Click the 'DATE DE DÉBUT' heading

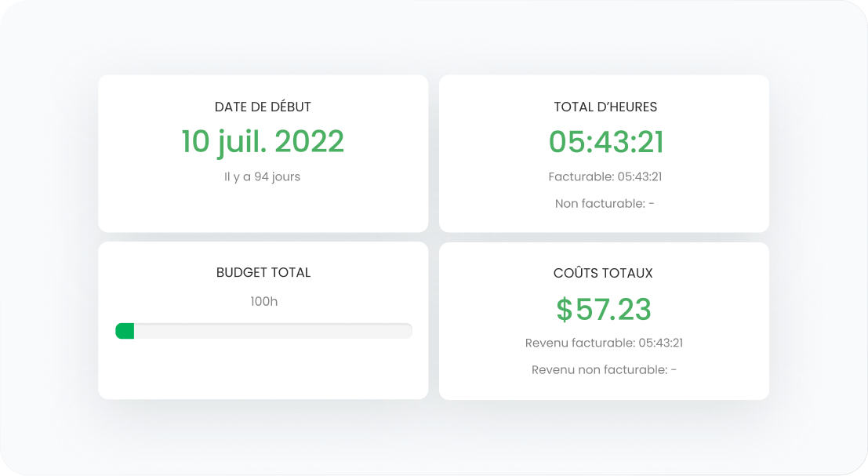263,107
